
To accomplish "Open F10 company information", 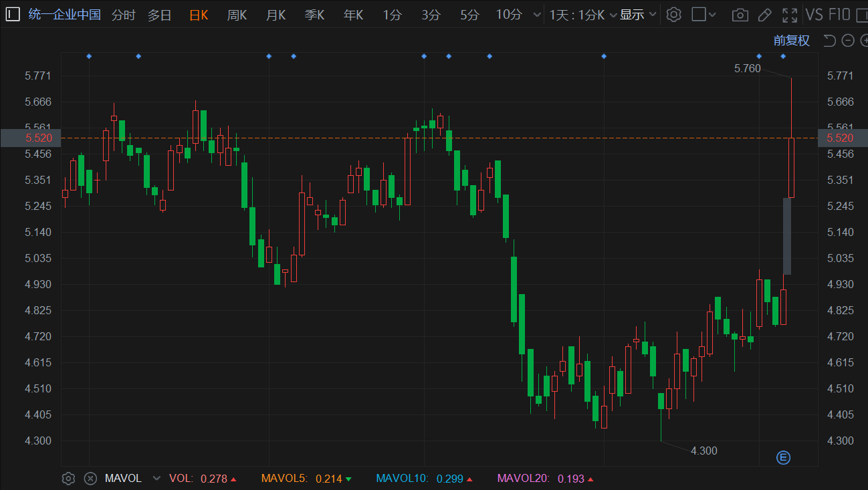I will [839, 15].
